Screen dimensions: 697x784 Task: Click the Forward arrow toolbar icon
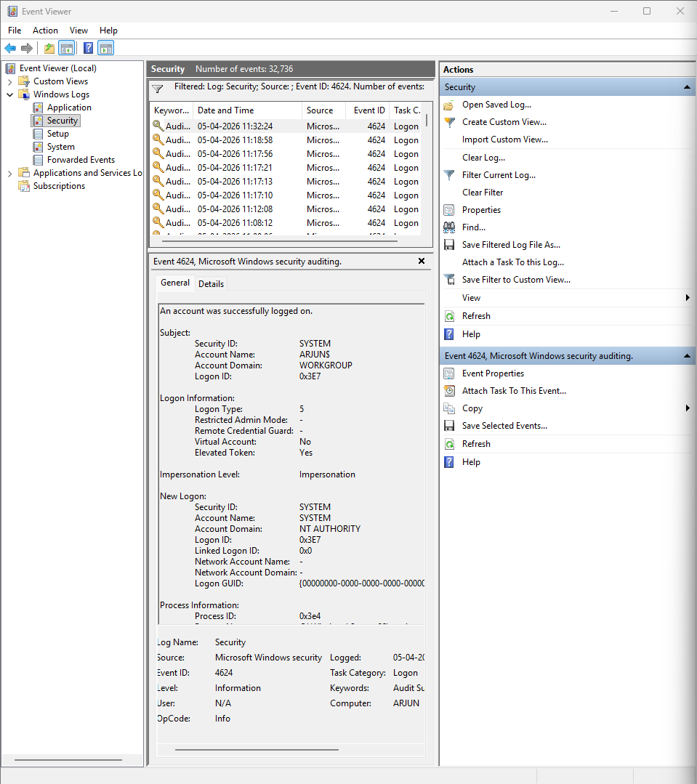27,49
